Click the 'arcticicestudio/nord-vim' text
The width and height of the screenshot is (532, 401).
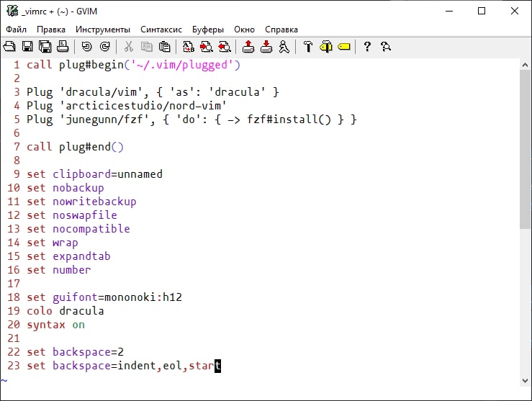coord(143,106)
